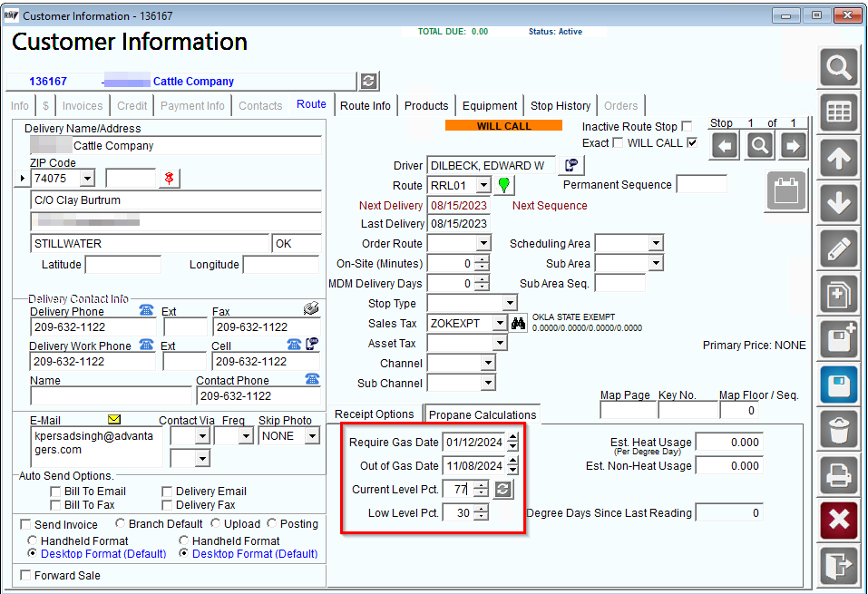Screen dimensions: 868x594
Task: Click the refresh icon beside Current Level Pct.
Action: (502, 490)
